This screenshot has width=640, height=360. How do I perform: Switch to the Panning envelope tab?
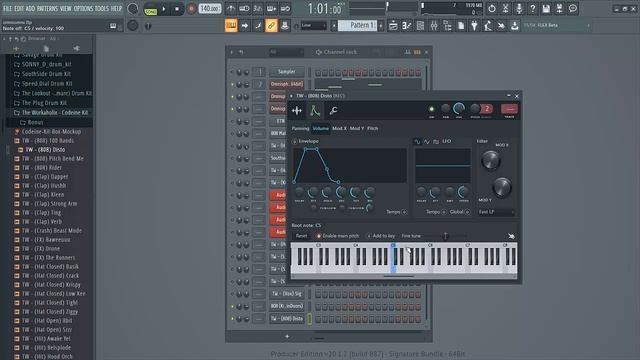(x=300, y=129)
